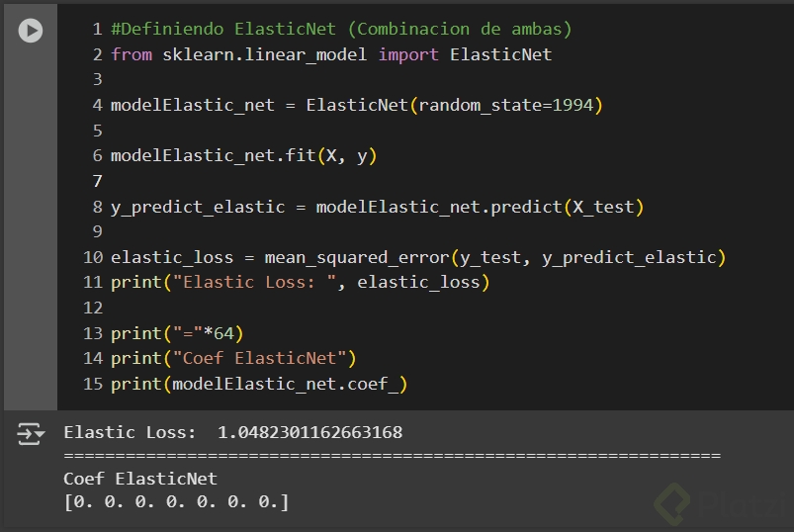Click line number 12 in the gutter
Screen dimensions: 794x532
tap(93, 308)
